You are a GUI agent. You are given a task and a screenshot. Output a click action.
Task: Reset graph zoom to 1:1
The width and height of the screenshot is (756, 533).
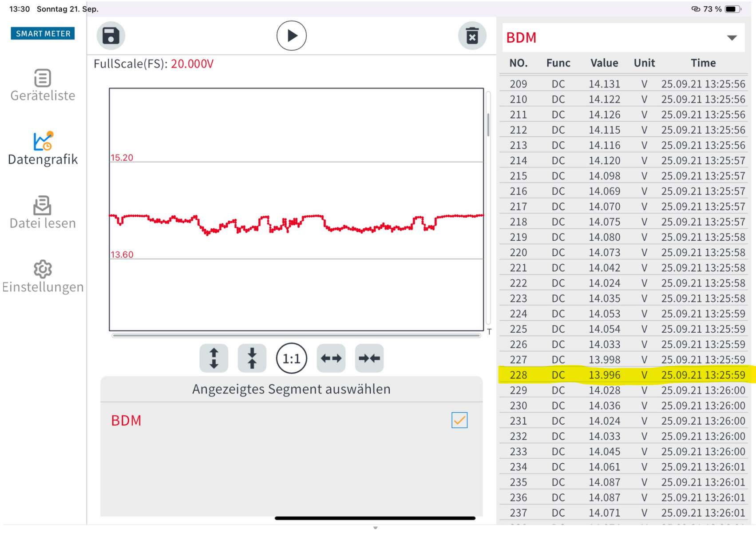click(x=291, y=358)
